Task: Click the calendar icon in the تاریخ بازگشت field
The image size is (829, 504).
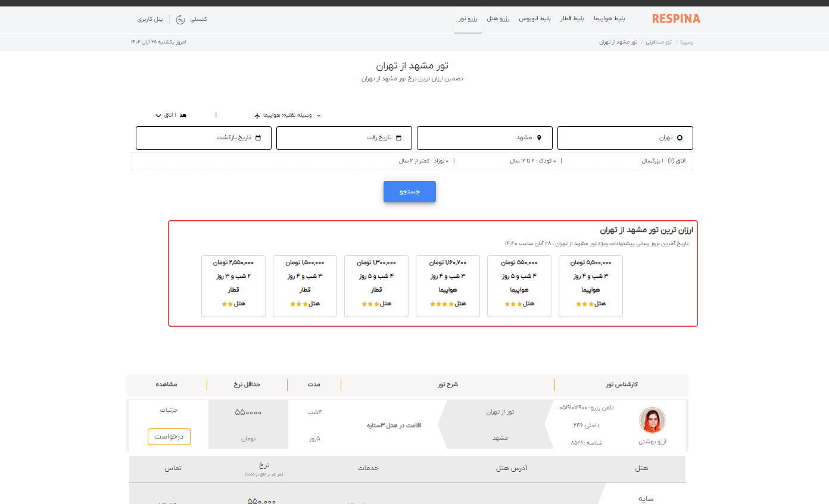Action: click(x=258, y=137)
